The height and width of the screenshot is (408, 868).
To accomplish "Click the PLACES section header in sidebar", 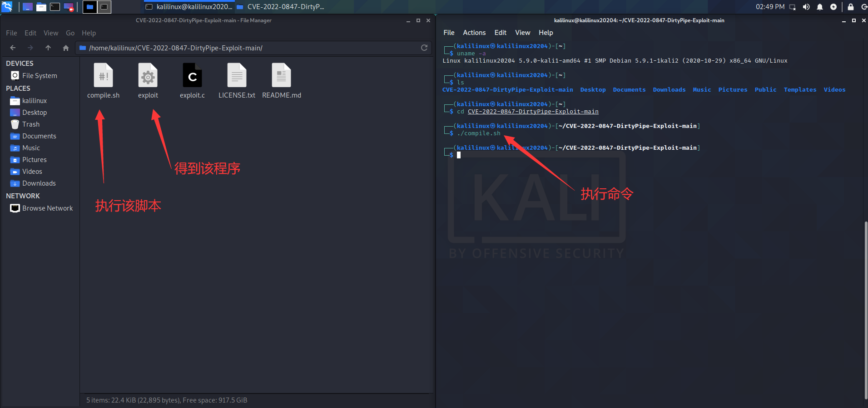I will 18,88.
